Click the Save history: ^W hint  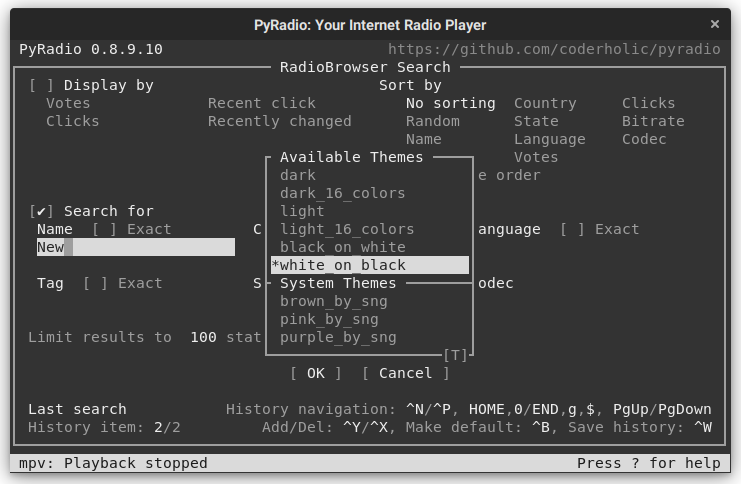pyautogui.click(x=639, y=427)
